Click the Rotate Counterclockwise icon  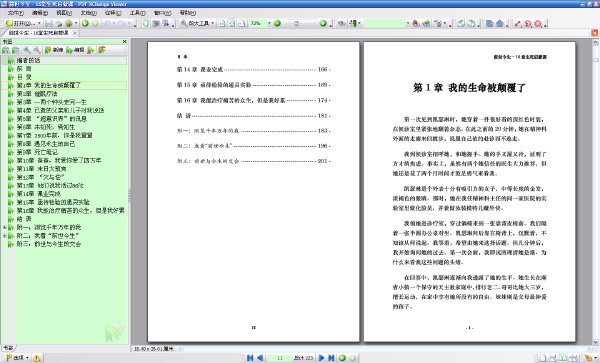coord(461,23)
